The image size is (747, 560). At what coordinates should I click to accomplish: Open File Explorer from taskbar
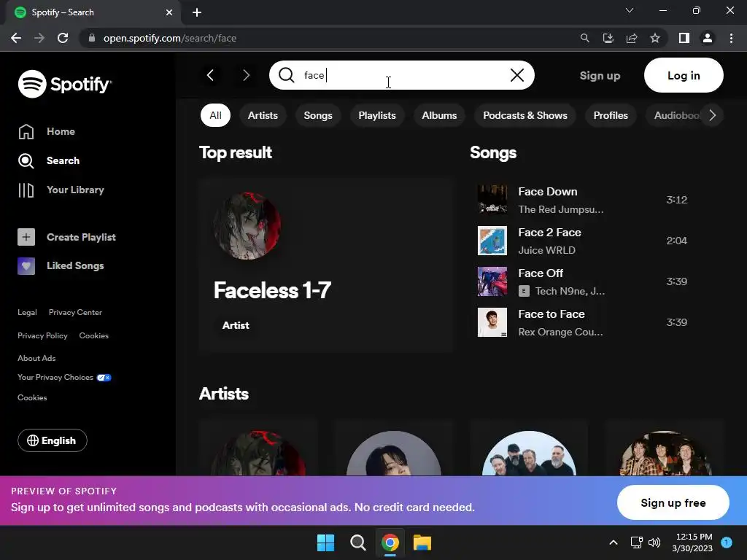[x=422, y=542]
